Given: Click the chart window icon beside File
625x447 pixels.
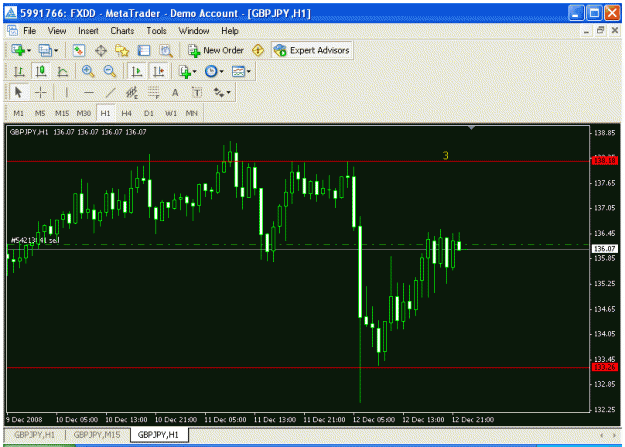Looking at the screenshot, I should [12, 30].
